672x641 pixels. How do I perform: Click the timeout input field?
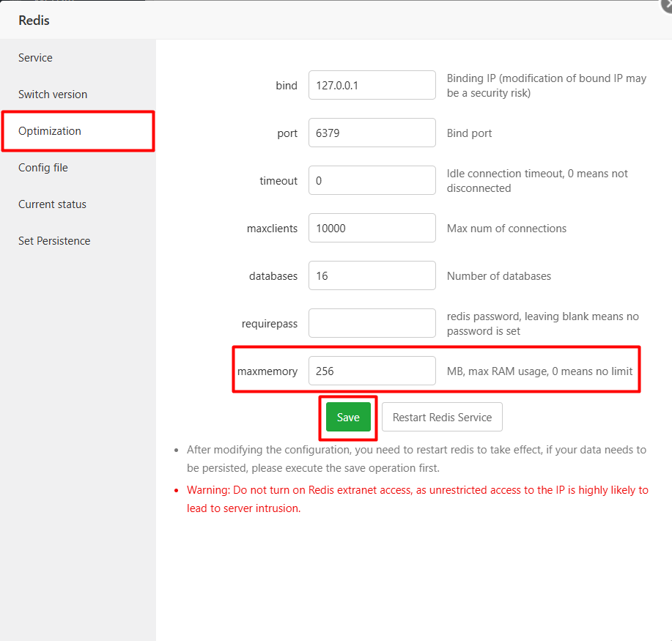pyautogui.click(x=372, y=180)
